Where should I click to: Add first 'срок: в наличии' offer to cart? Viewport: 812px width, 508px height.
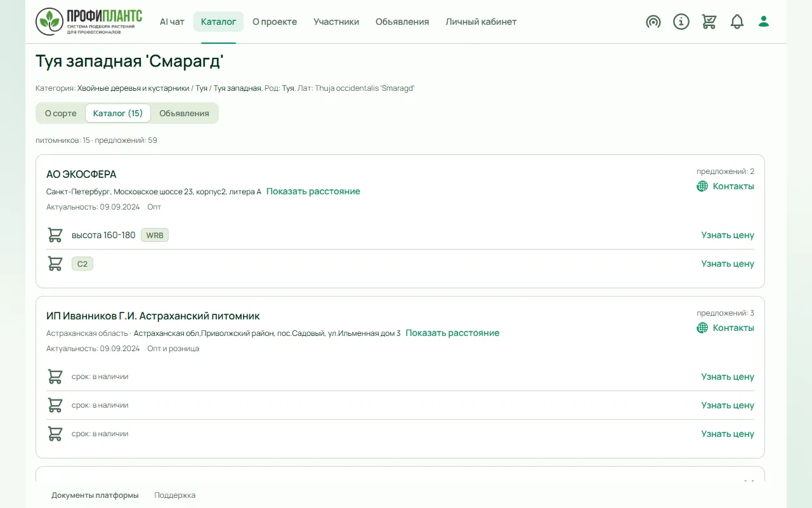55,377
